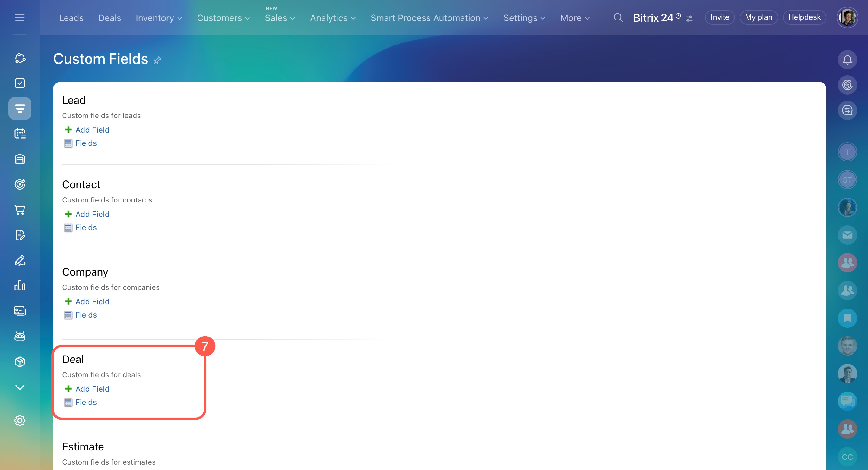Click Add Field under Deal
The image size is (868, 470).
coord(92,389)
